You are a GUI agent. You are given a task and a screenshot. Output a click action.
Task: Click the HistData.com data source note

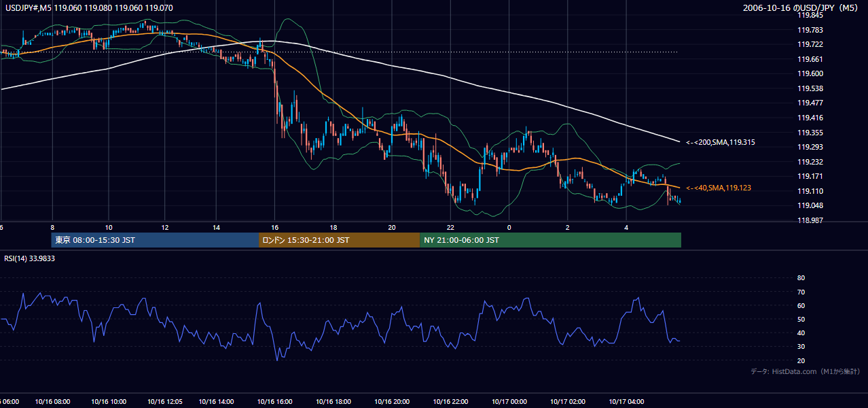[805, 371]
